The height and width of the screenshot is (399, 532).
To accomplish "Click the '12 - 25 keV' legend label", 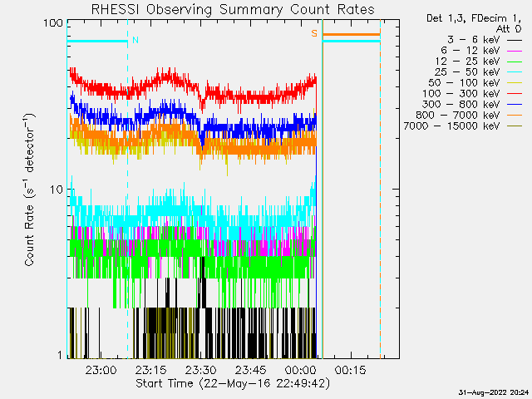I will (468, 62).
